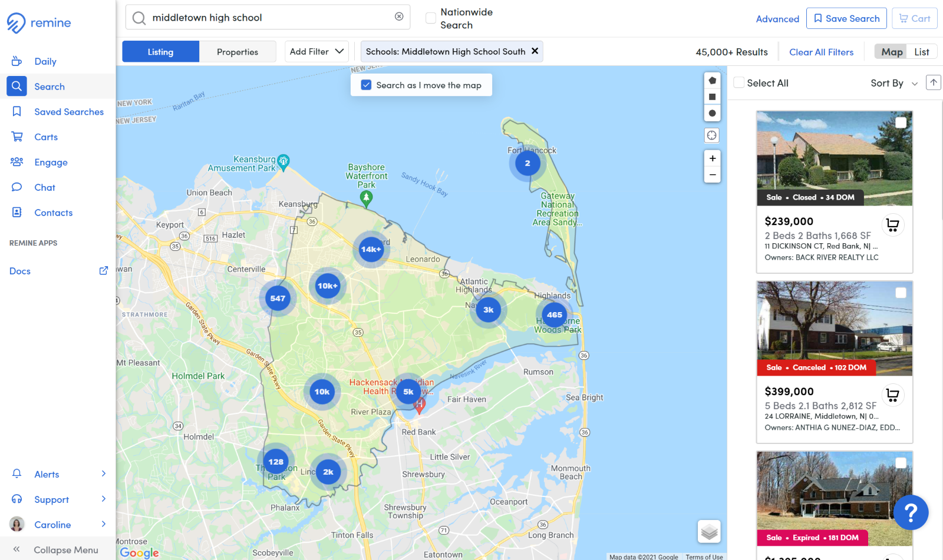Open Google Terms of Use link
This screenshot has height=560, width=943.
point(704,556)
